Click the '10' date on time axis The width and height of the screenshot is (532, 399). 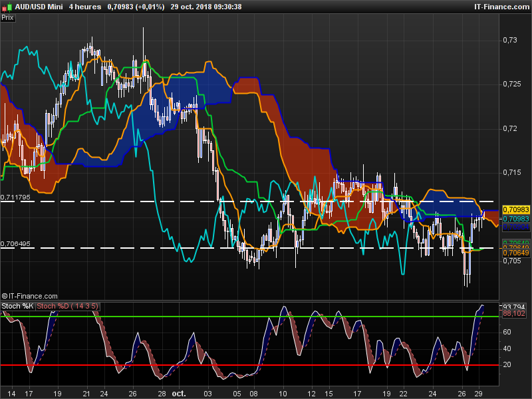283,394
